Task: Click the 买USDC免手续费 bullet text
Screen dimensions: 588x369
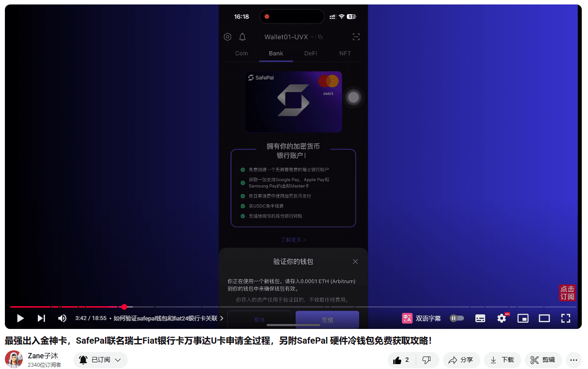Action: point(266,206)
